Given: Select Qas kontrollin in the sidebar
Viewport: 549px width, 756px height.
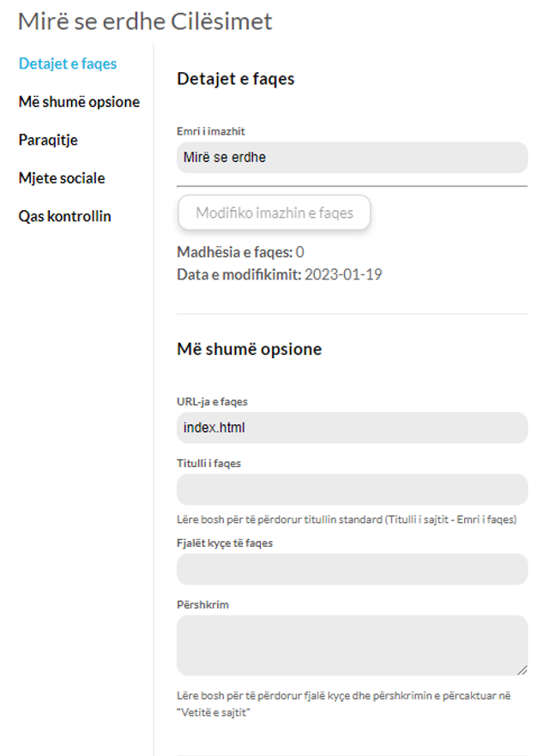Looking at the screenshot, I should click(64, 216).
